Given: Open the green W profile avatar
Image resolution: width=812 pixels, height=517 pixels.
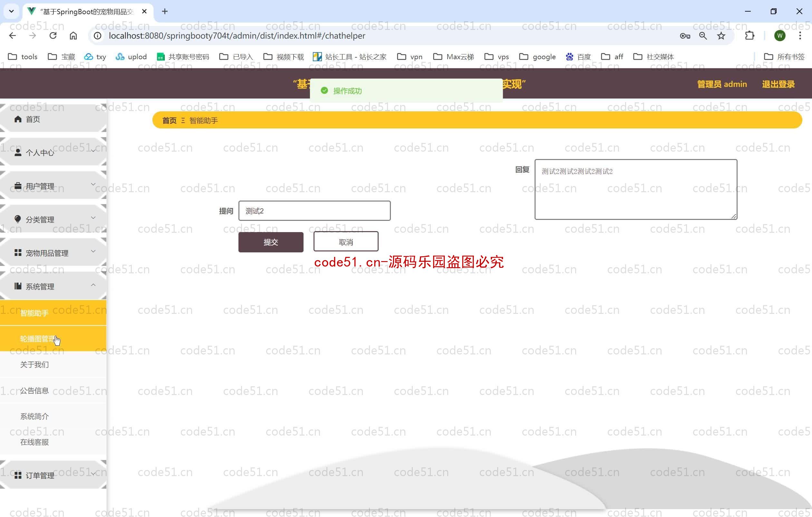Looking at the screenshot, I should [780, 36].
